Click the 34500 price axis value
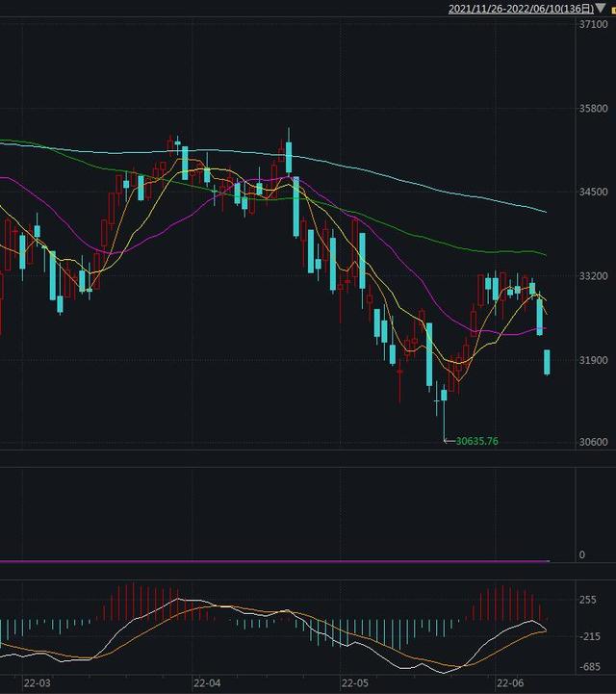 594,193
